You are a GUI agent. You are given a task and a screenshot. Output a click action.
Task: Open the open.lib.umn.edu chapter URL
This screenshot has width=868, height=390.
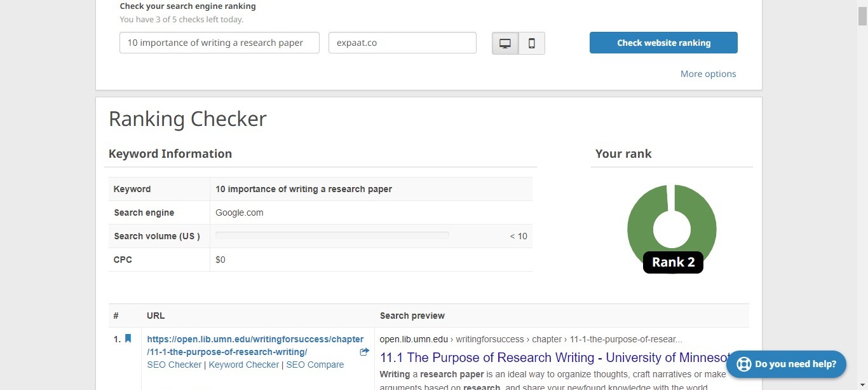[255, 345]
